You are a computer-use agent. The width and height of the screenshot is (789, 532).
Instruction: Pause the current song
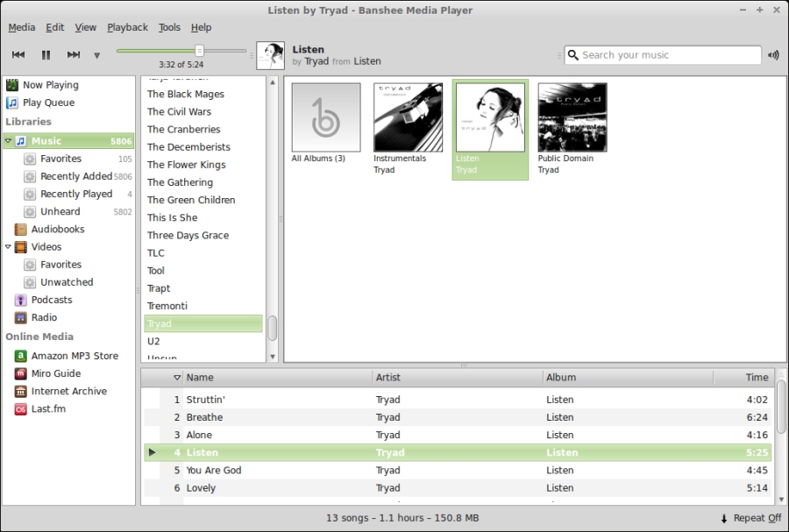(x=46, y=55)
